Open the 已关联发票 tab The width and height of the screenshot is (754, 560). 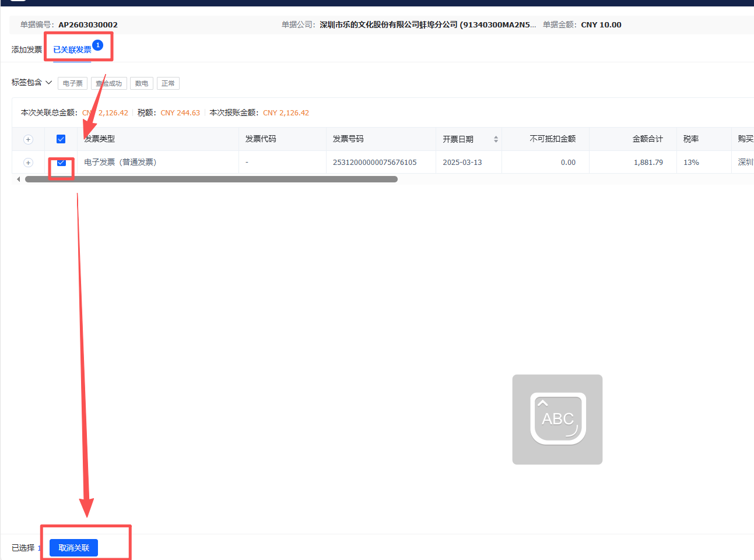point(72,50)
